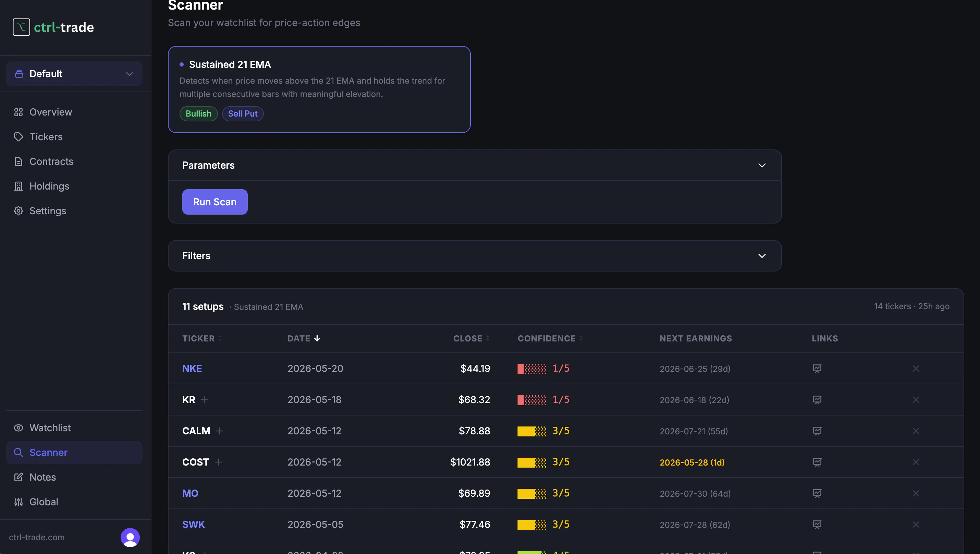Select the Scanner sidebar item
The image size is (980, 554).
click(x=74, y=453)
